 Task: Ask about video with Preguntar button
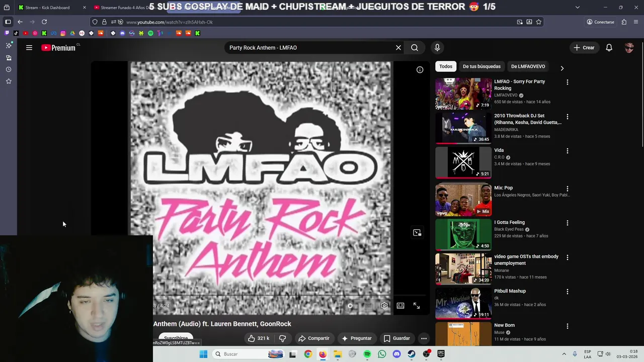[x=356, y=338]
